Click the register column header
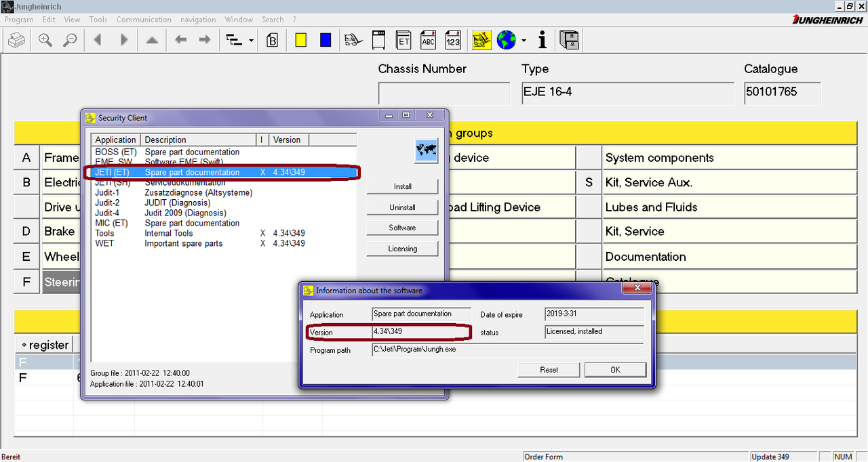 point(44,345)
